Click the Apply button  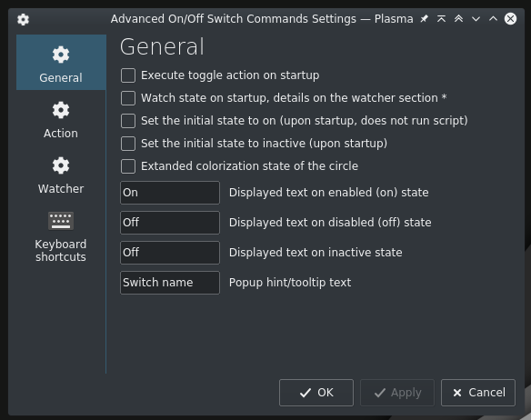pos(397,393)
